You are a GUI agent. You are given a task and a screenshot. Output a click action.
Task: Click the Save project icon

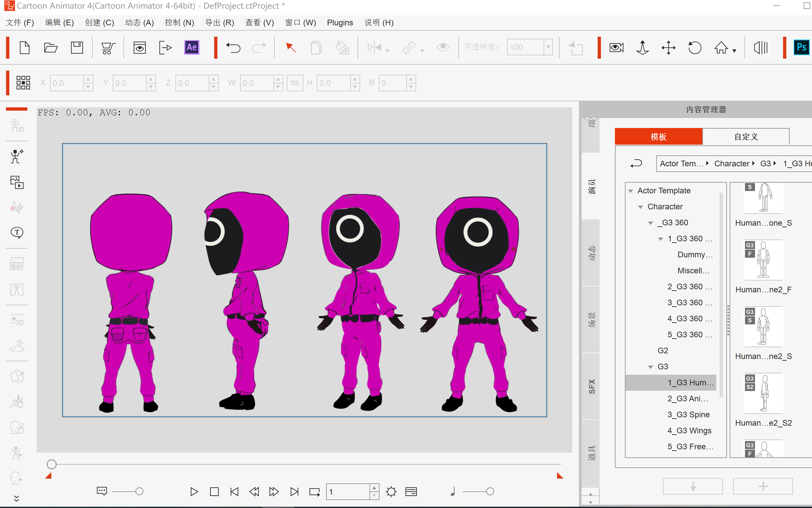[x=77, y=48]
